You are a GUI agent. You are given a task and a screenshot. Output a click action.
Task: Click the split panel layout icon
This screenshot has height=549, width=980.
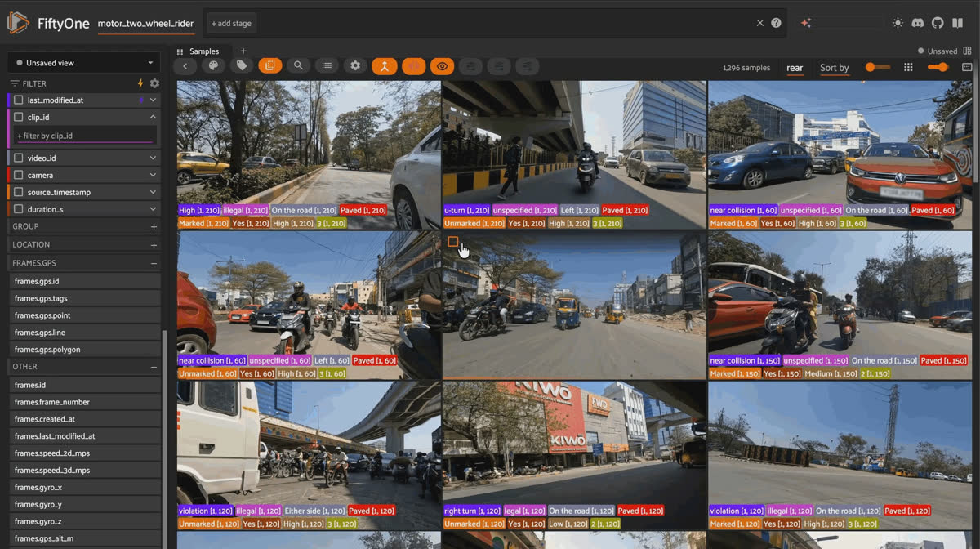click(x=966, y=51)
